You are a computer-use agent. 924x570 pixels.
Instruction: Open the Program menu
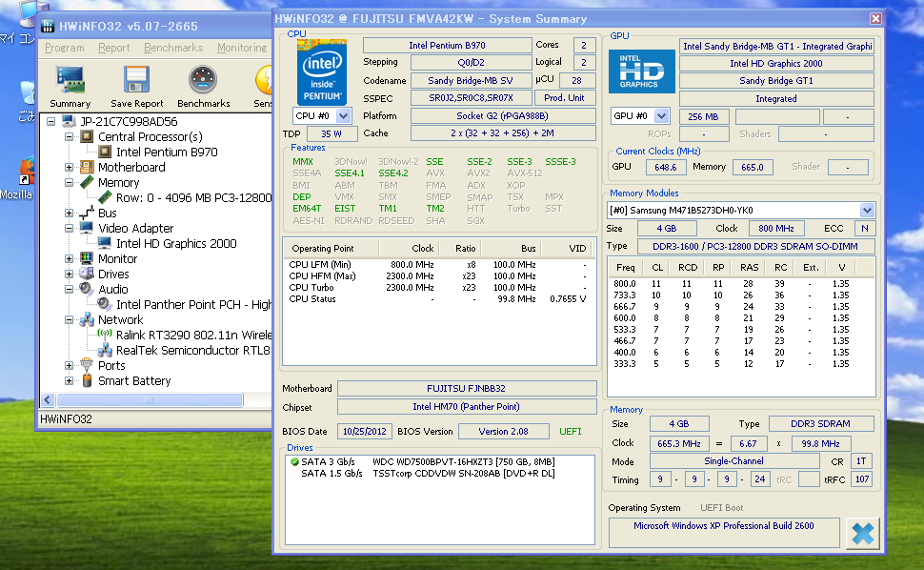pyautogui.click(x=64, y=48)
